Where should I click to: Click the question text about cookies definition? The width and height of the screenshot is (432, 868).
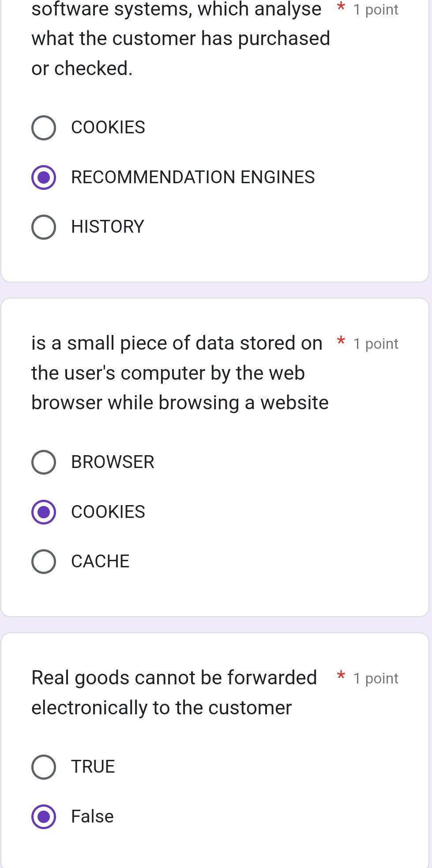click(x=177, y=372)
